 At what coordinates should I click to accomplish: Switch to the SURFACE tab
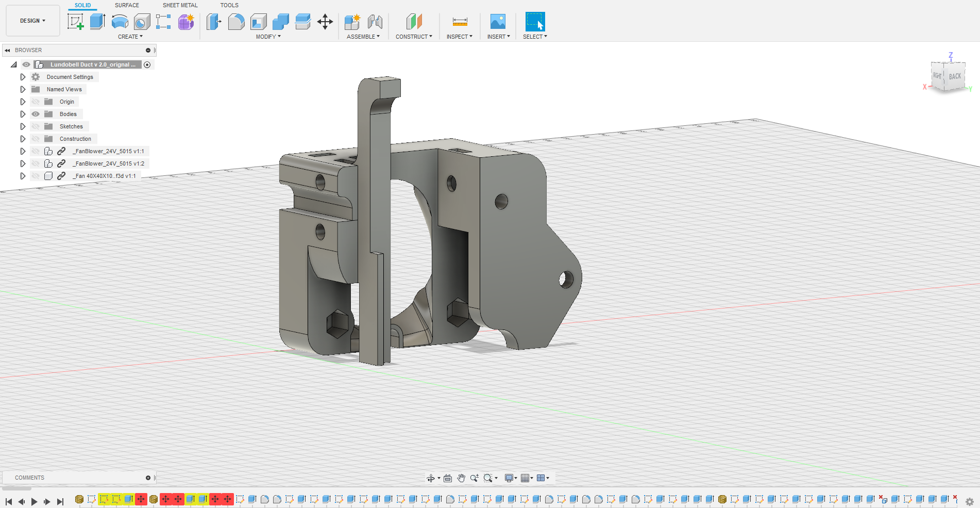(127, 5)
